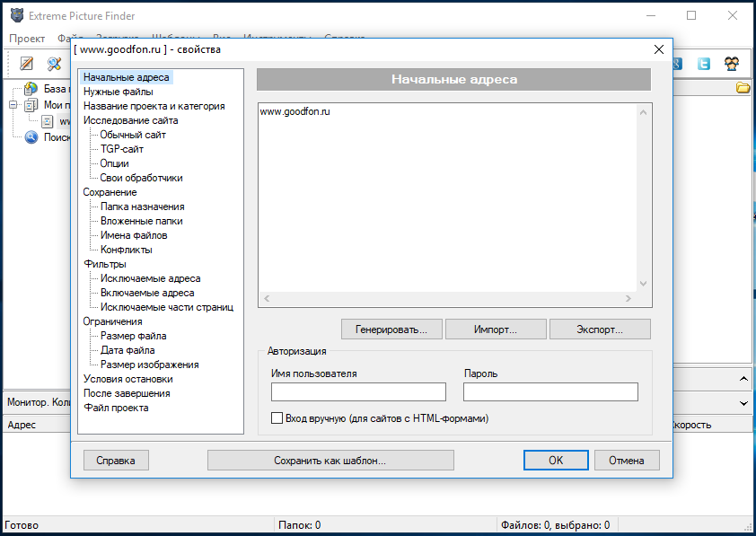The image size is (756, 536).
Task: Select 'Сохранение' section
Action: tap(110, 192)
